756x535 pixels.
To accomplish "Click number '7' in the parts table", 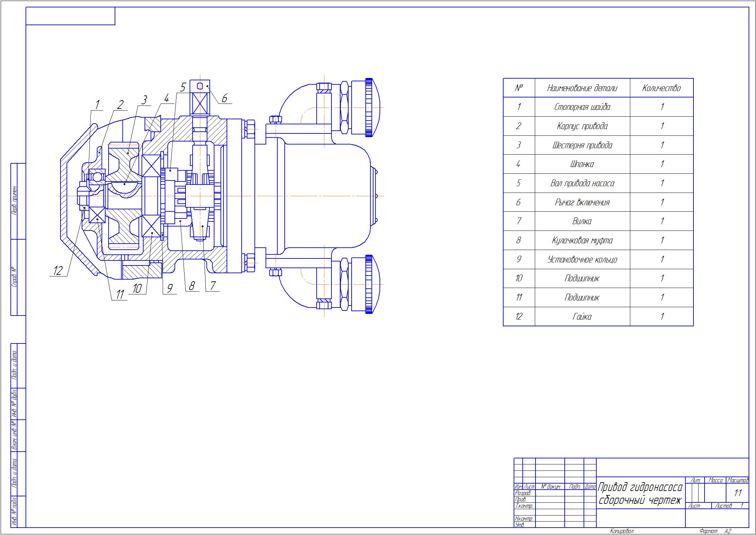I will [519, 221].
